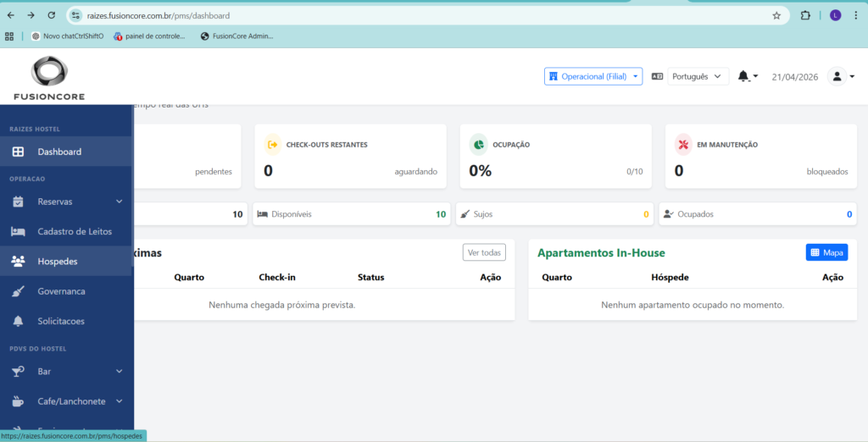868x442 pixels.
Task: Open the Chrome three-dot menu
Action: [x=856, y=15]
